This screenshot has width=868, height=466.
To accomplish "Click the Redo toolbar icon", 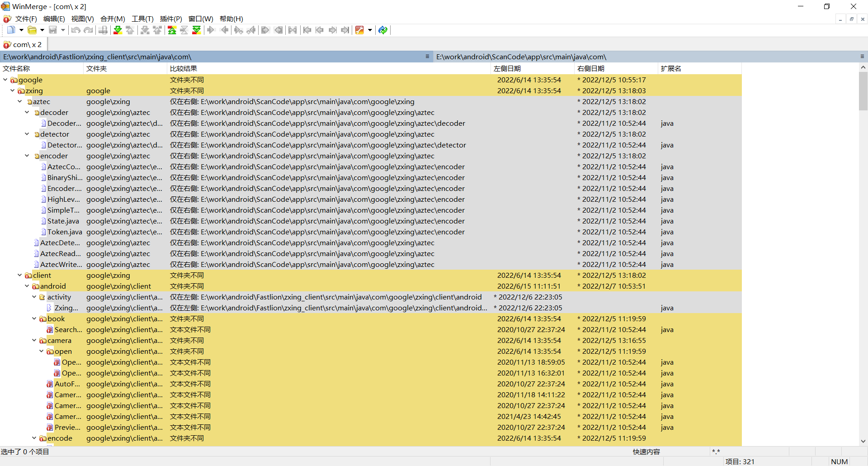I will [x=89, y=30].
